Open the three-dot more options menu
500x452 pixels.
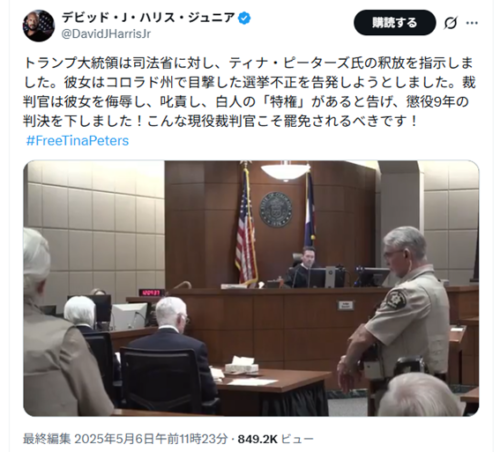point(472,23)
